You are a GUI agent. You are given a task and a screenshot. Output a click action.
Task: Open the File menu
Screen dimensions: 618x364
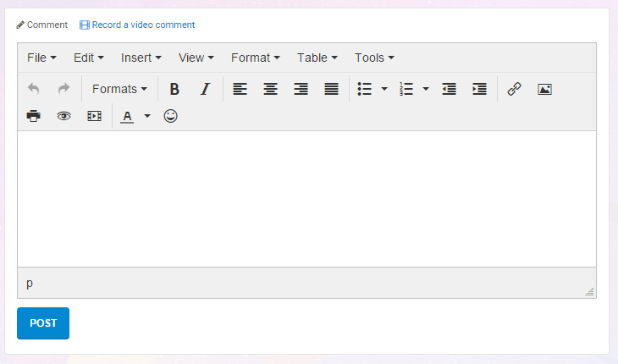pos(41,58)
